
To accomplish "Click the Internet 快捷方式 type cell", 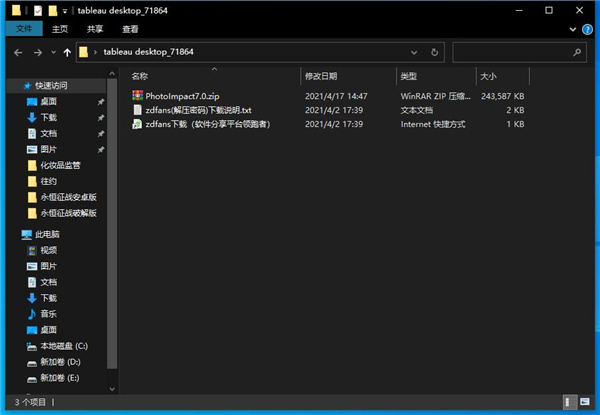I will tap(433, 124).
